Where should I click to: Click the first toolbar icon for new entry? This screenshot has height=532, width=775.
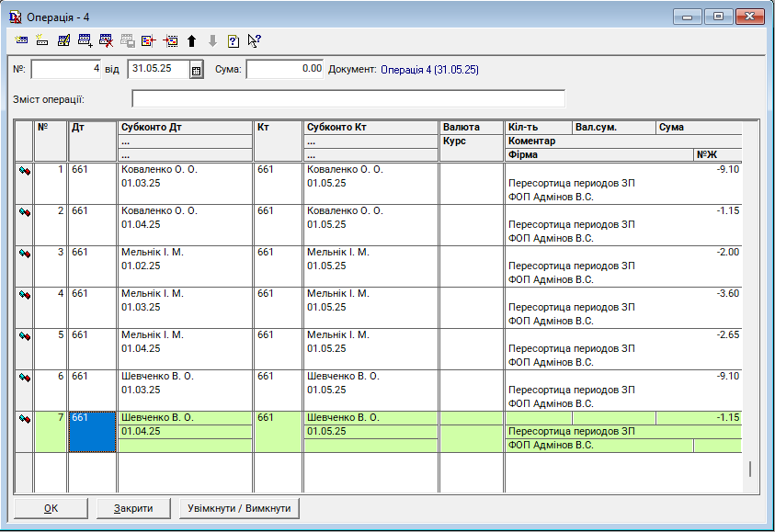(x=22, y=40)
